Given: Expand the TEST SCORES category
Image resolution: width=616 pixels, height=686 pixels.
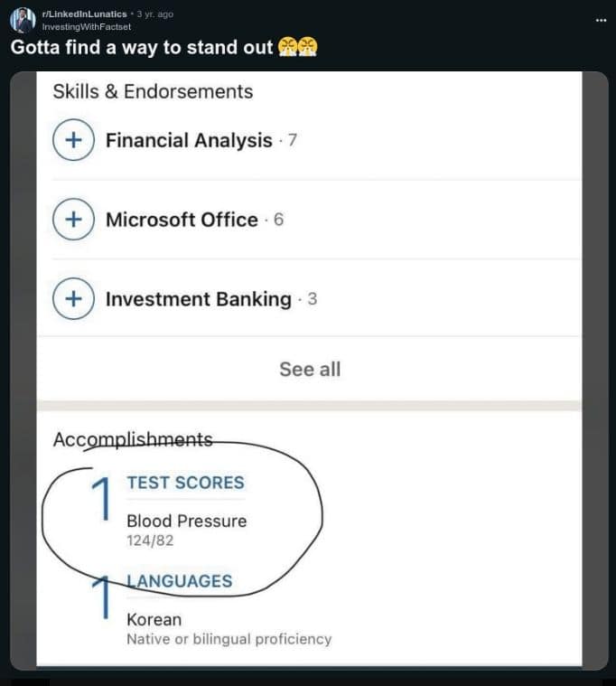Looking at the screenshot, I should point(185,483).
